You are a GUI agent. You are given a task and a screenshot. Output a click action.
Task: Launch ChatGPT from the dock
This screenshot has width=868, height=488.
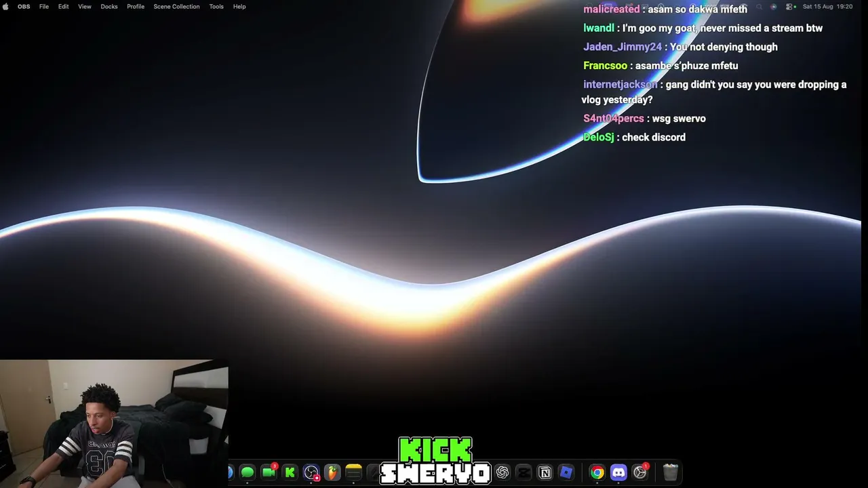pyautogui.click(x=502, y=472)
